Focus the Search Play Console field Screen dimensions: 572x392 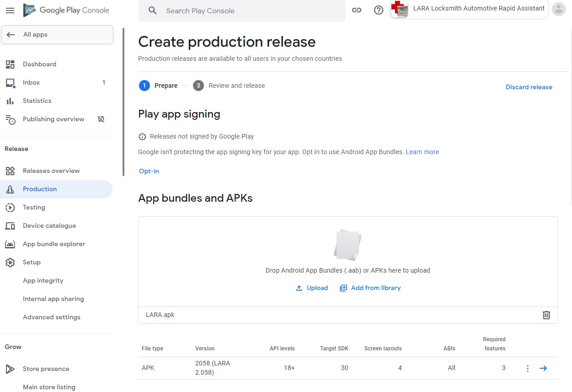(247, 11)
